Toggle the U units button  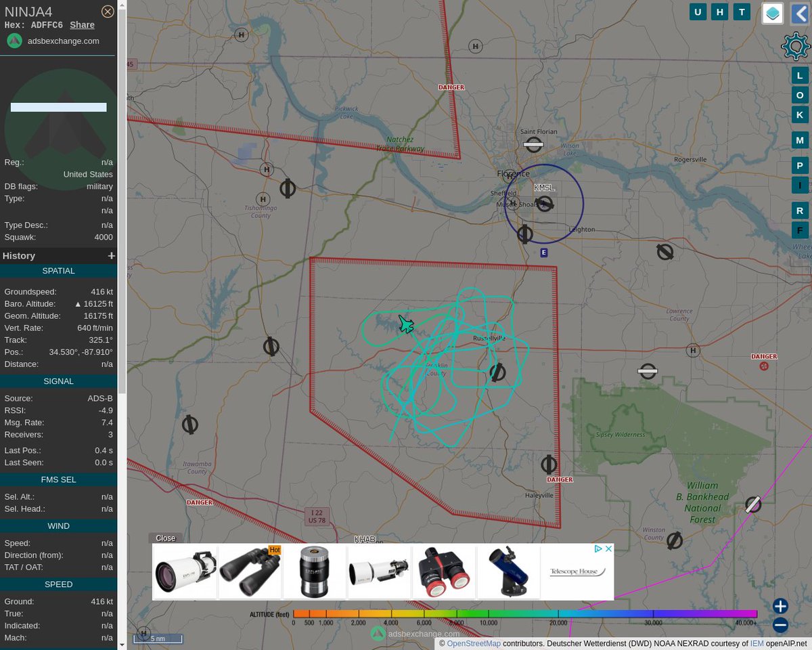coord(698,12)
